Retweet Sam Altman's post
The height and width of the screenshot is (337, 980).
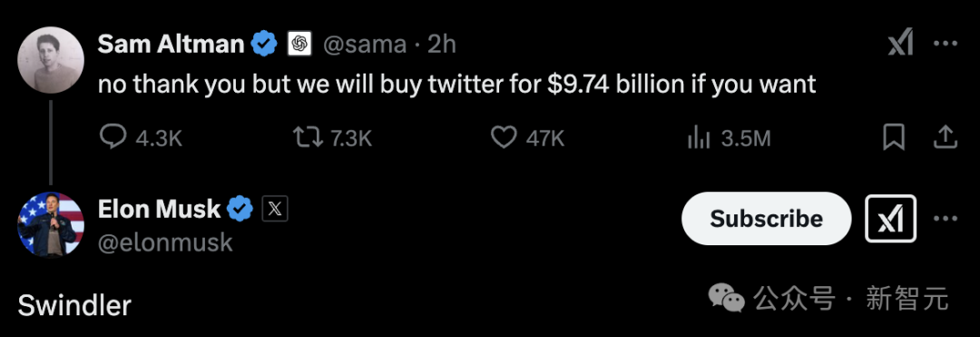pyautogui.click(x=332, y=138)
